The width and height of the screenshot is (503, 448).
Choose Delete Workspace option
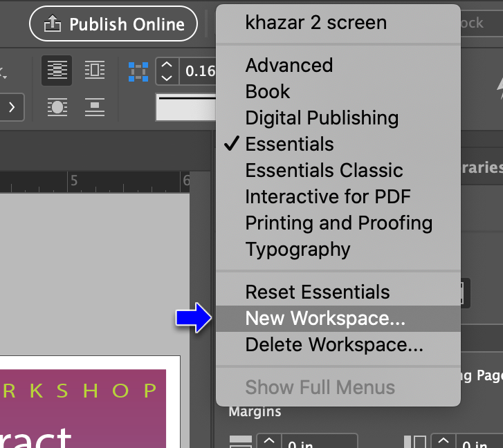(x=338, y=345)
